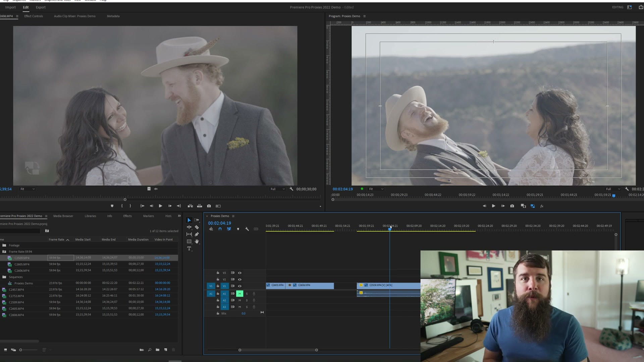Add a marker in the timeline panel
This screenshot has height=362, width=644.
point(238,229)
